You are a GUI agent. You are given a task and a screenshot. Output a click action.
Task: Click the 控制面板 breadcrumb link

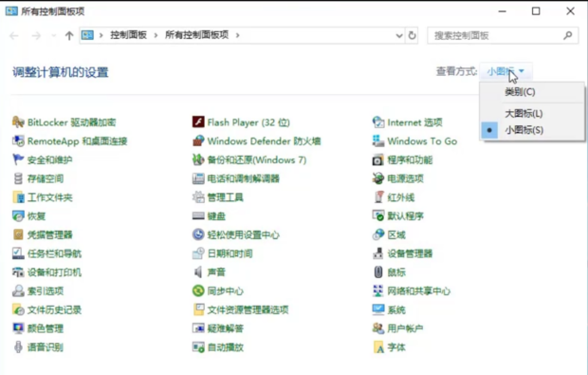(128, 35)
